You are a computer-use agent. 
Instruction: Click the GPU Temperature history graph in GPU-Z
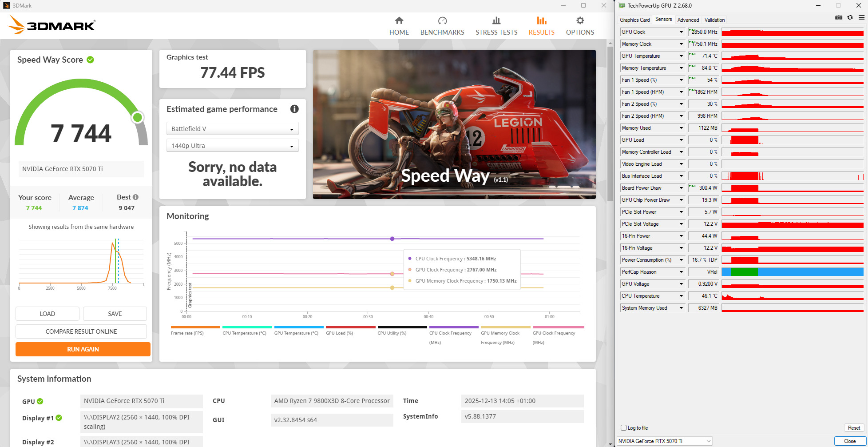tap(793, 56)
